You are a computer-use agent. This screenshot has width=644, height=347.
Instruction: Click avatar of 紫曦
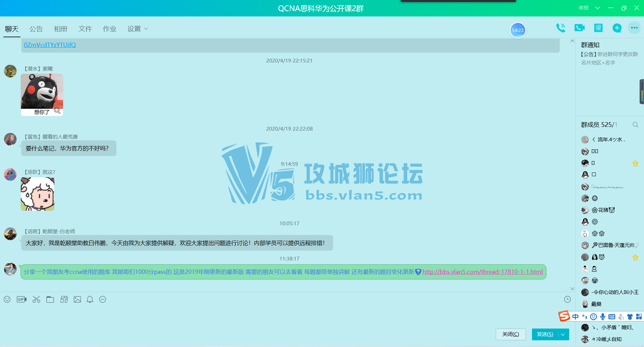[x=10, y=71]
